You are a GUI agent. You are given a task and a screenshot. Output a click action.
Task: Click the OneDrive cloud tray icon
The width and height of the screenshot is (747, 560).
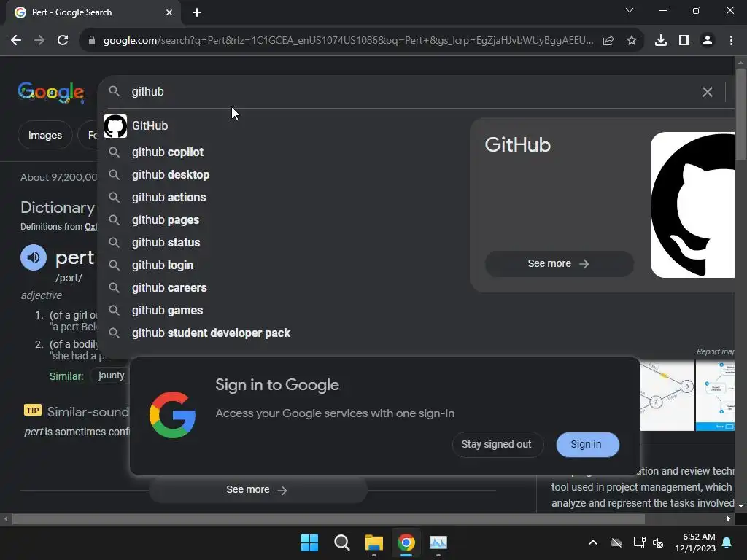pos(616,542)
